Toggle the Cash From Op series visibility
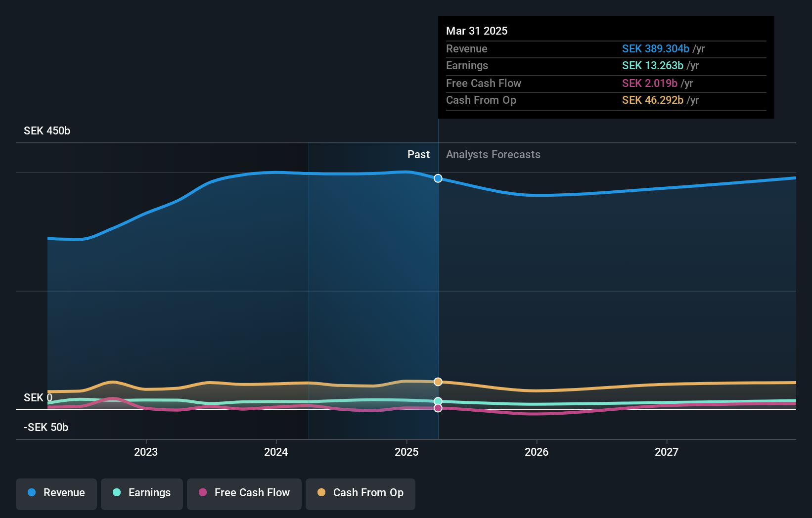This screenshot has width=812, height=518. (x=360, y=493)
